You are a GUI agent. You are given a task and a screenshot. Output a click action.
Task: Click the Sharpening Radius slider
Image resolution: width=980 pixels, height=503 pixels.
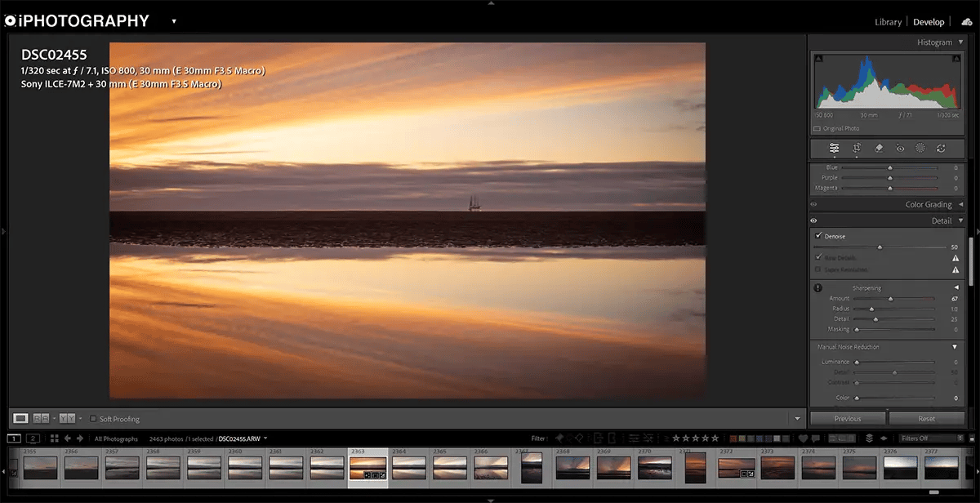pos(895,309)
